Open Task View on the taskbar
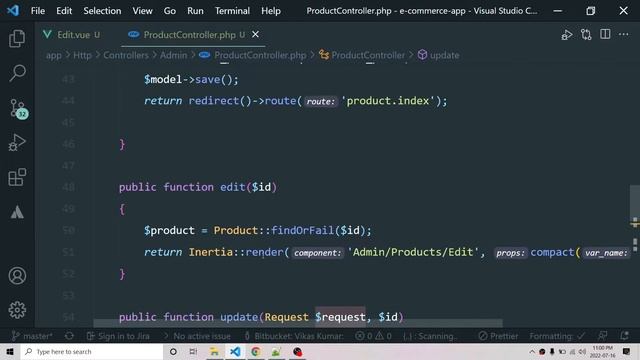Viewport: 640px width, 360px height. 193,351
